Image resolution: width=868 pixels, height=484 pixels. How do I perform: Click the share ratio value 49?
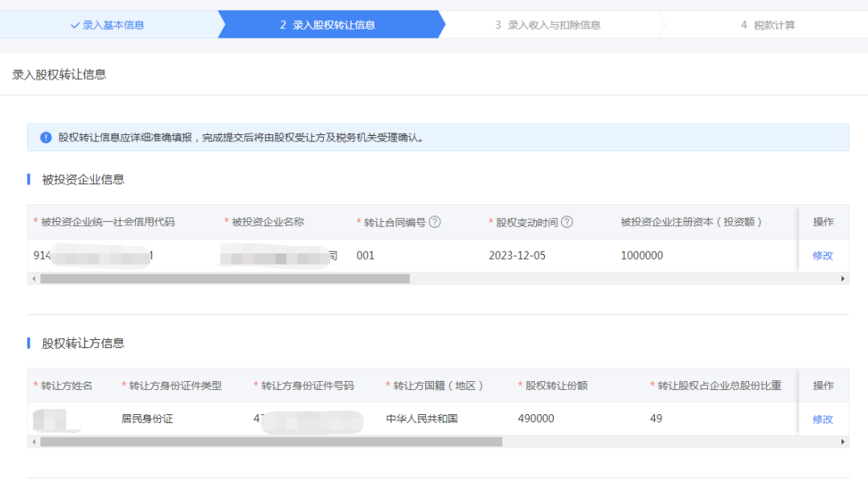coord(656,419)
